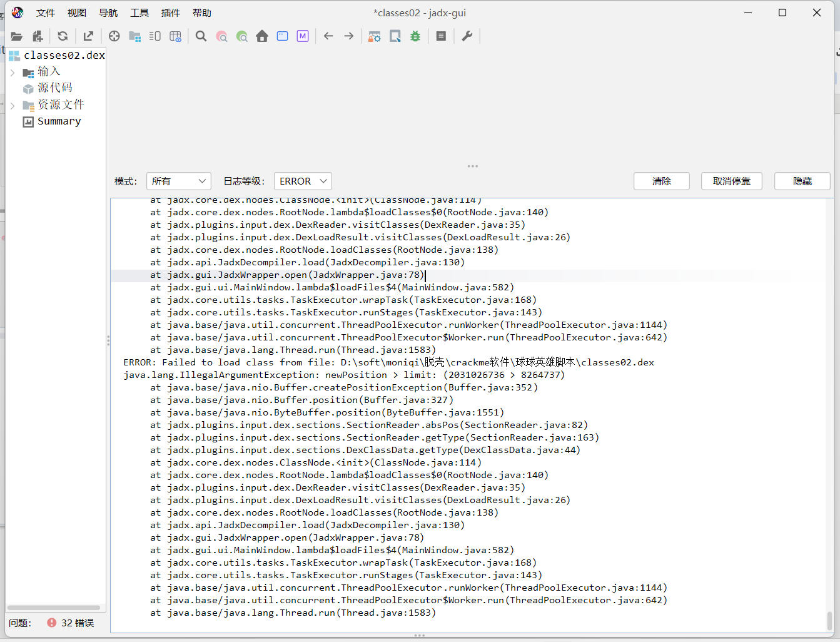Toggle the deobfuscation toolbar icon
Screen dimensions: 840x642
click(x=375, y=36)
